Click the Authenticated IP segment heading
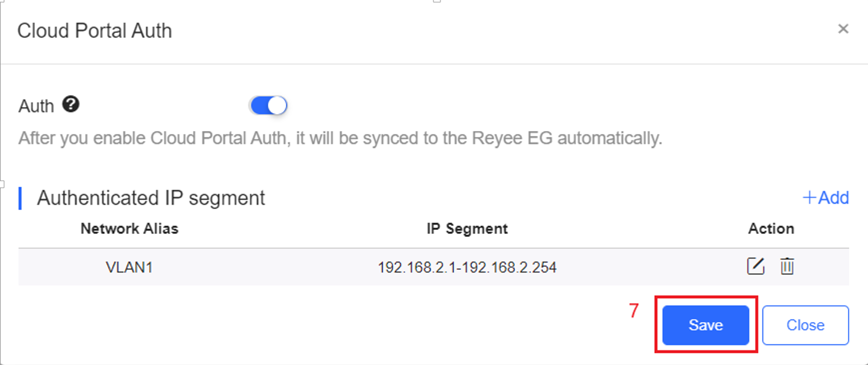 click(x=151, y=198)
